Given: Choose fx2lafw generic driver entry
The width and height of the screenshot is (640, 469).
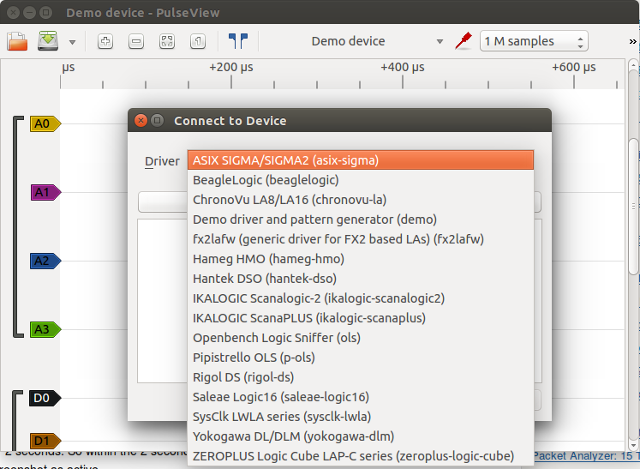Looking at the screenshot, I should click(361, 239).
